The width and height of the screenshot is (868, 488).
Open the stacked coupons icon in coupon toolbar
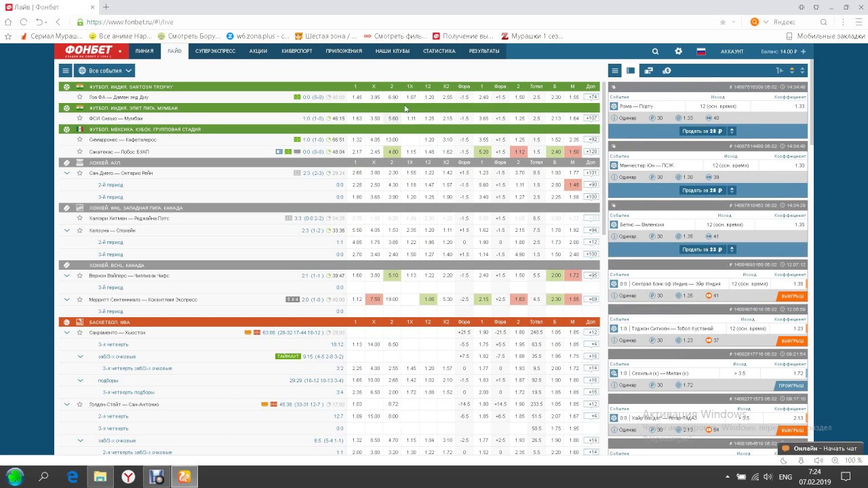click(648, 70)
